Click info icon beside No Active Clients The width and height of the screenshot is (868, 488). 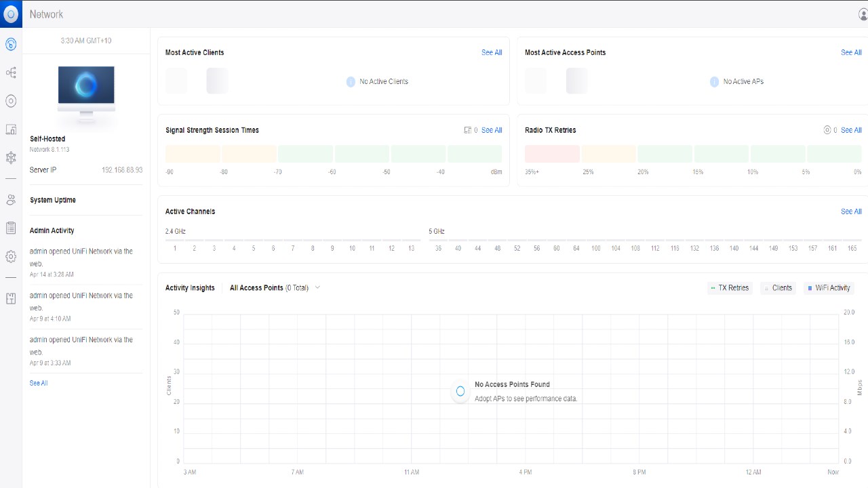click(x=351, y=81)
